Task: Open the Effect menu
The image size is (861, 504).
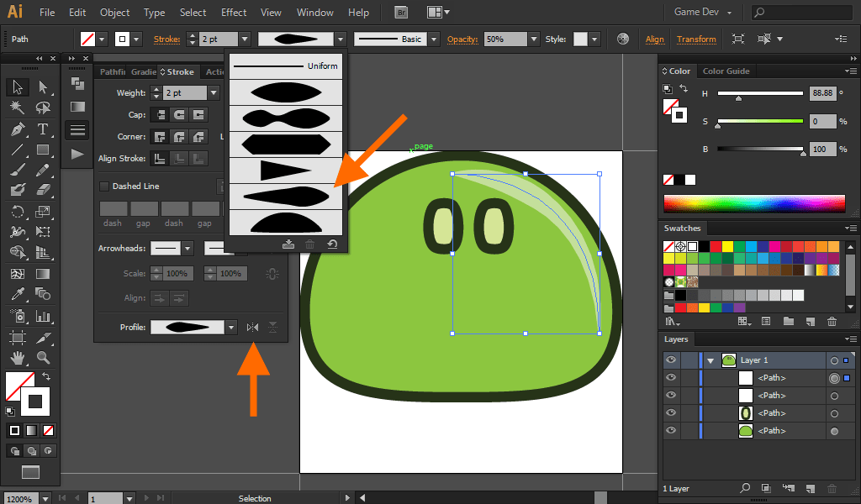Action: point(234,13)
